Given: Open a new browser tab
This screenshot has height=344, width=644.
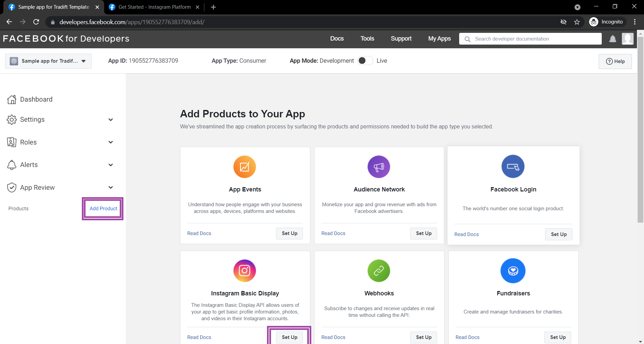Looking at the screenshot, I should [213, 7].
